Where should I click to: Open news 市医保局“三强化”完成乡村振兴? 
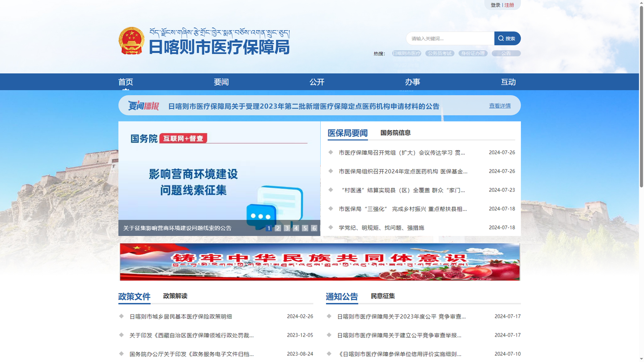click(x=402, y=209)
